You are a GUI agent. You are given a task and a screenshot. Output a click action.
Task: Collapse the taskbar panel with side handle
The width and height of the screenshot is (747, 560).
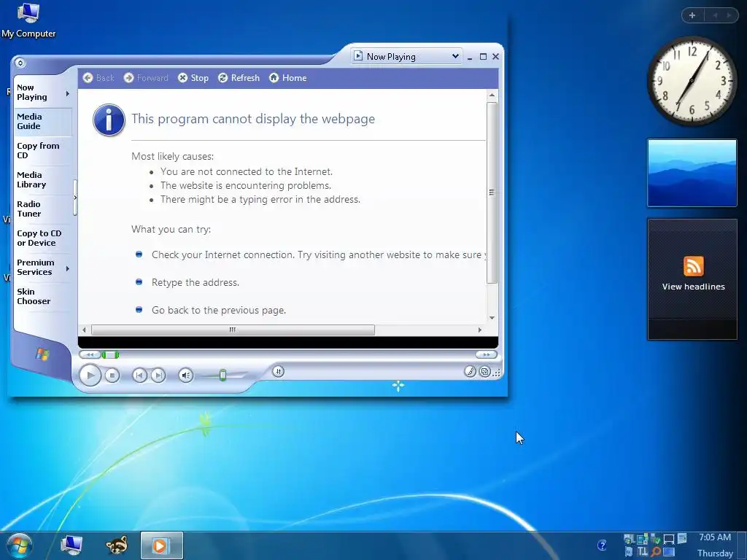(x=75, y=197)
